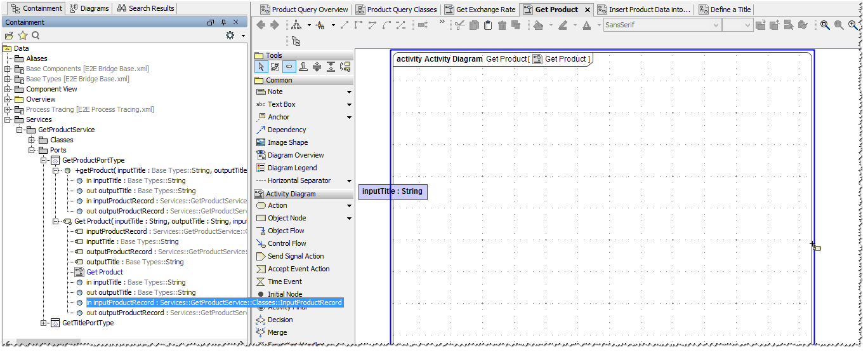Click the Paste clipboard icon
Image resolution: width=868 pixels, height=352 pixels.
coord(488,25)
